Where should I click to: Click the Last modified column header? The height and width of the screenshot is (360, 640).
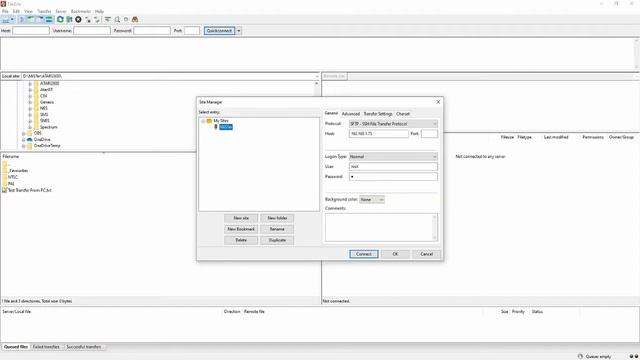tap(556, 137)
